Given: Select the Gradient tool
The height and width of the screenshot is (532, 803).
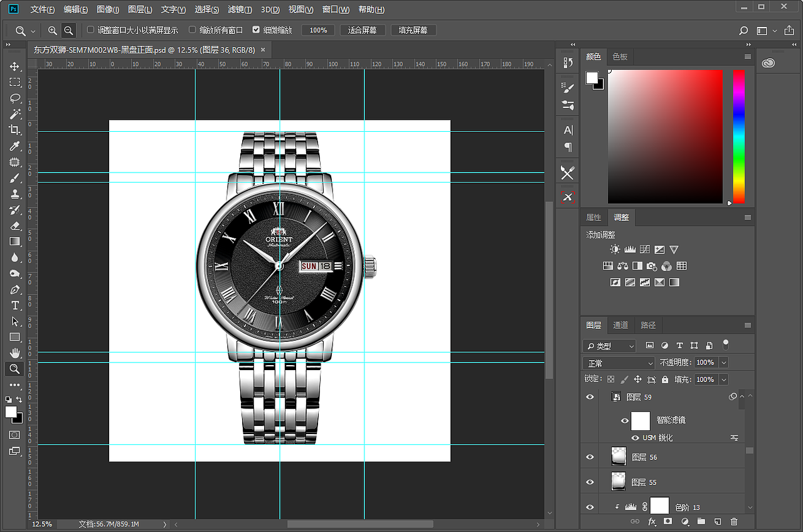Looking at the screenshot, I should point(14,242).
